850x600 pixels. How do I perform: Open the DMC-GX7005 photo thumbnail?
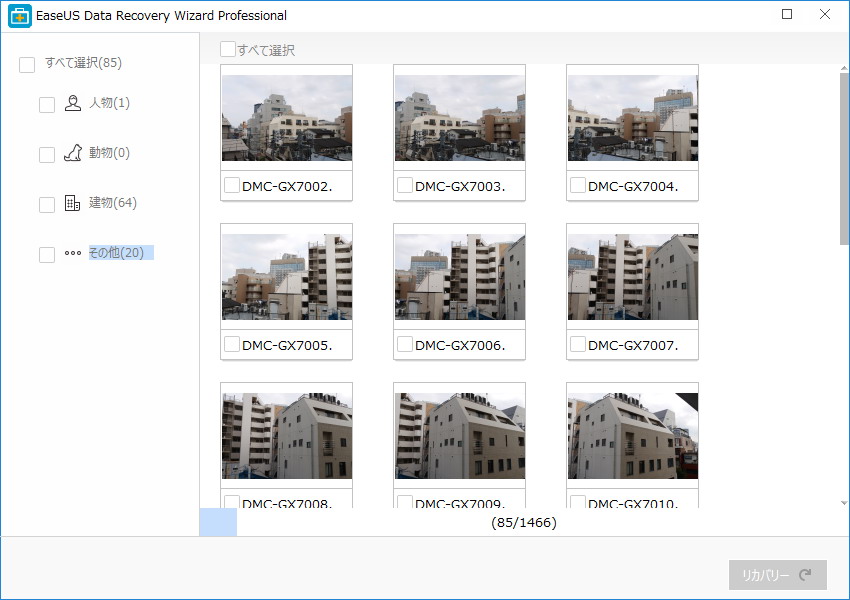tap(287, 277)
